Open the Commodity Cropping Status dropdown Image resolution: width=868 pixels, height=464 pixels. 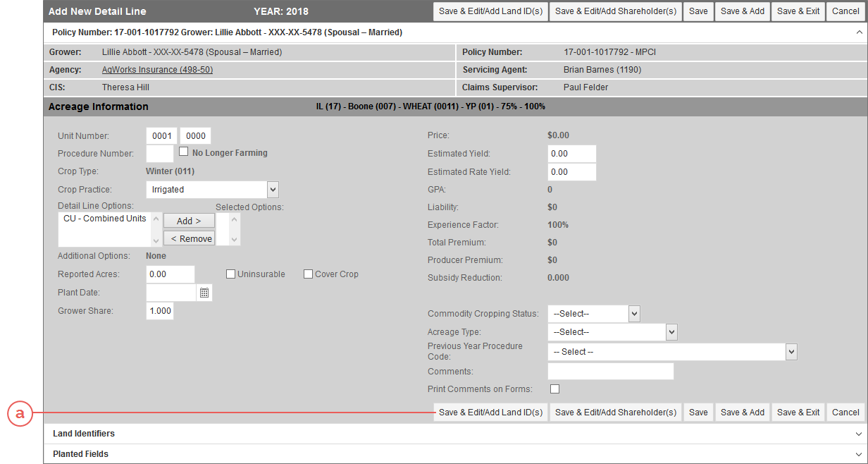pyautogui.click(x=632, y=313)
